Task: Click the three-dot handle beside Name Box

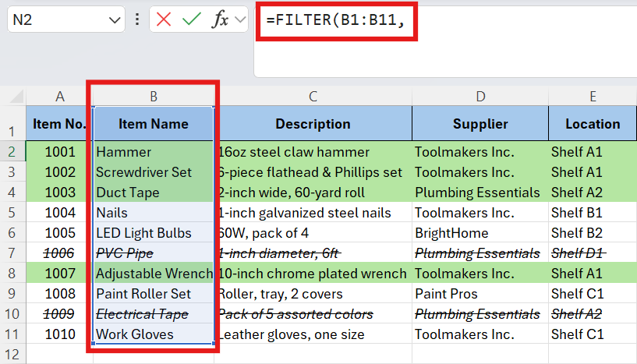Action: click(x=137, y=19)
